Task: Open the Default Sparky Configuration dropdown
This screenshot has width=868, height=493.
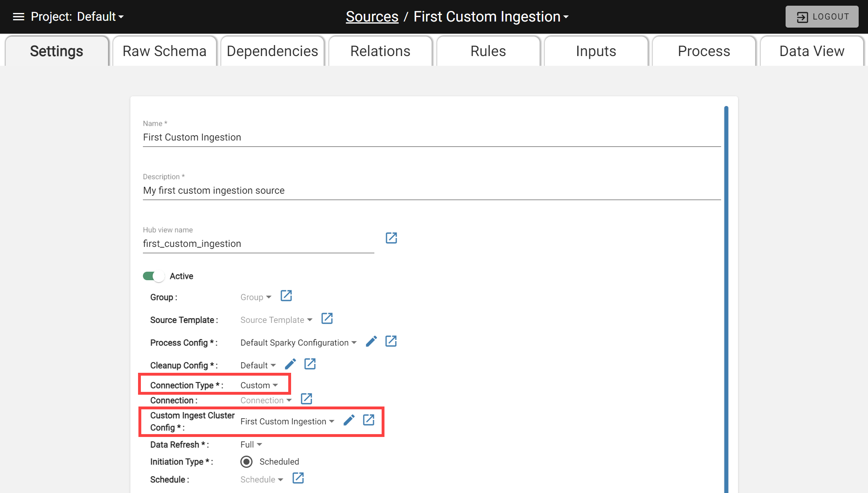Action: pos(298,343)
